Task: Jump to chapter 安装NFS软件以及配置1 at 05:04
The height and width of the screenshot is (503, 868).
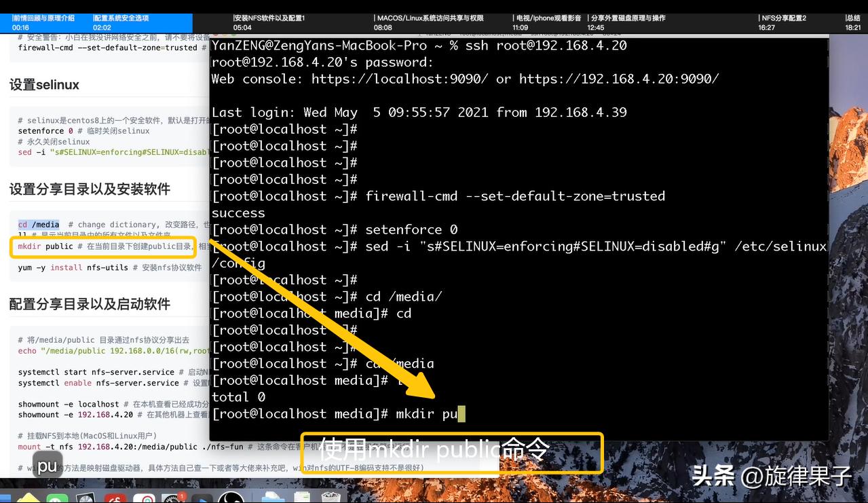Action: [269, 22]
